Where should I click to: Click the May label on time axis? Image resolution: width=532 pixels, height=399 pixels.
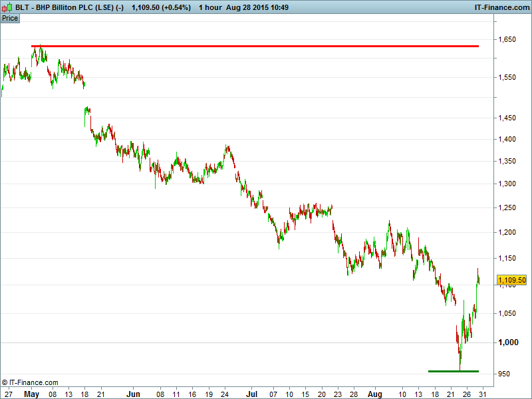(31, 394)
